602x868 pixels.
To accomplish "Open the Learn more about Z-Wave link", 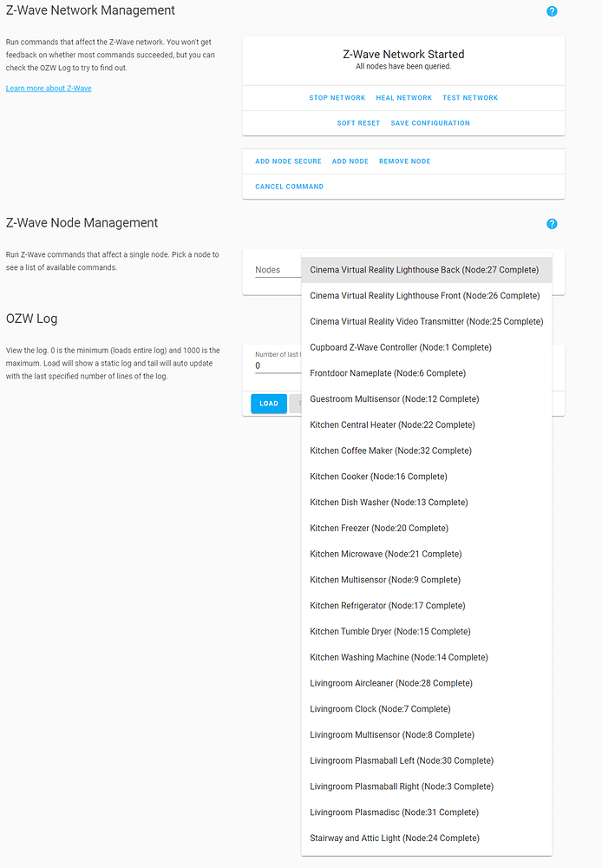I will [x=48, y=88].
